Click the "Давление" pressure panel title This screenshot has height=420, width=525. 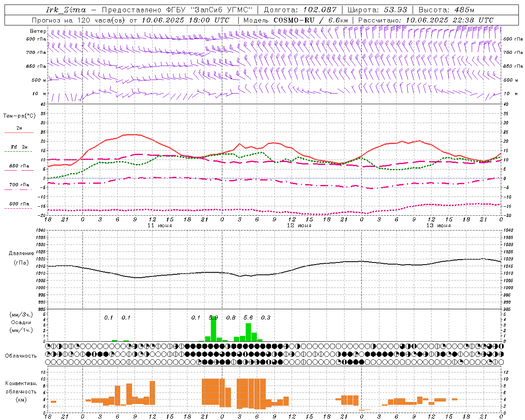point(21,253)
